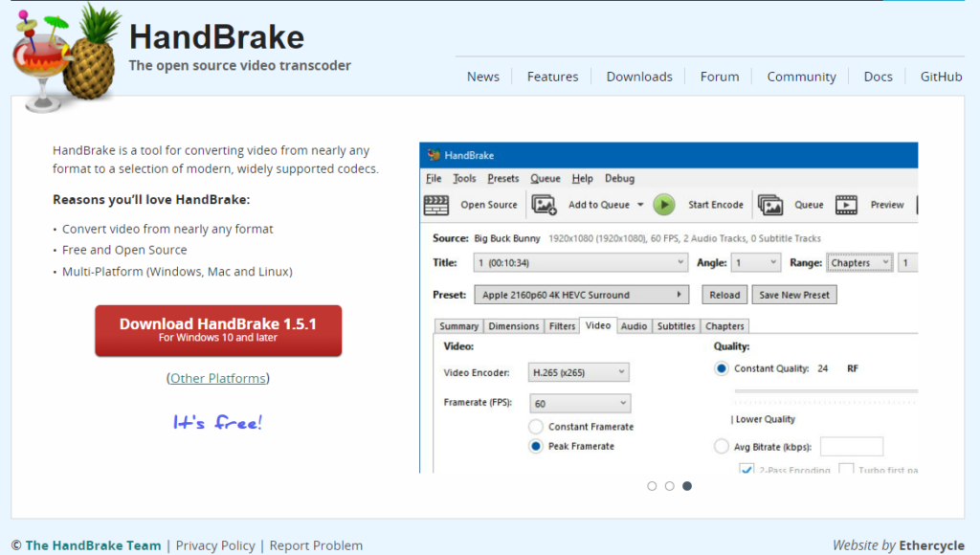Go to the News page
This screenshot has width=980, height=555.
click(x=483, y=77)
